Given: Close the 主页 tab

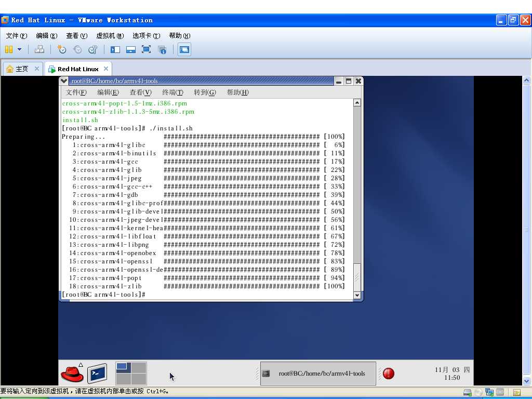Looking at the screenshot, I should coord(37,69).
